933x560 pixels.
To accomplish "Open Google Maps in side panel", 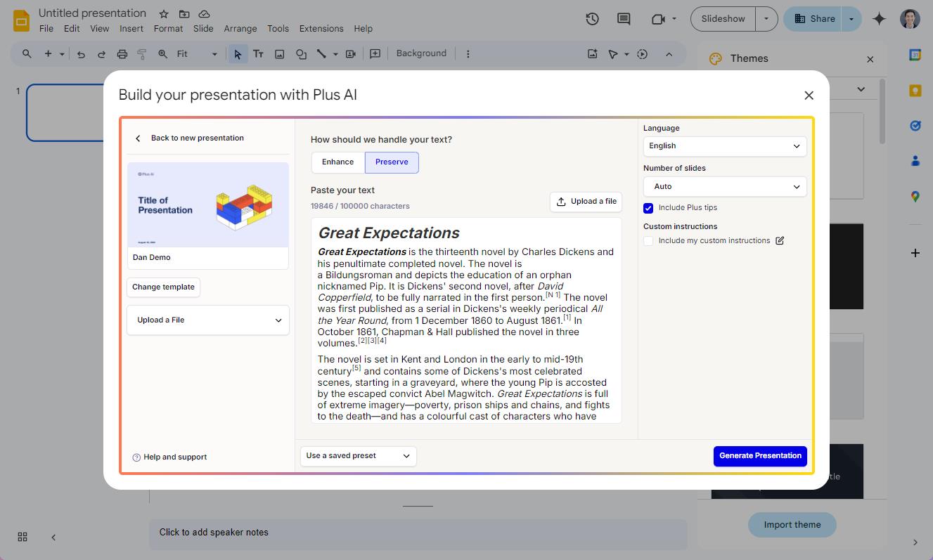I will [x=915, y=197].
